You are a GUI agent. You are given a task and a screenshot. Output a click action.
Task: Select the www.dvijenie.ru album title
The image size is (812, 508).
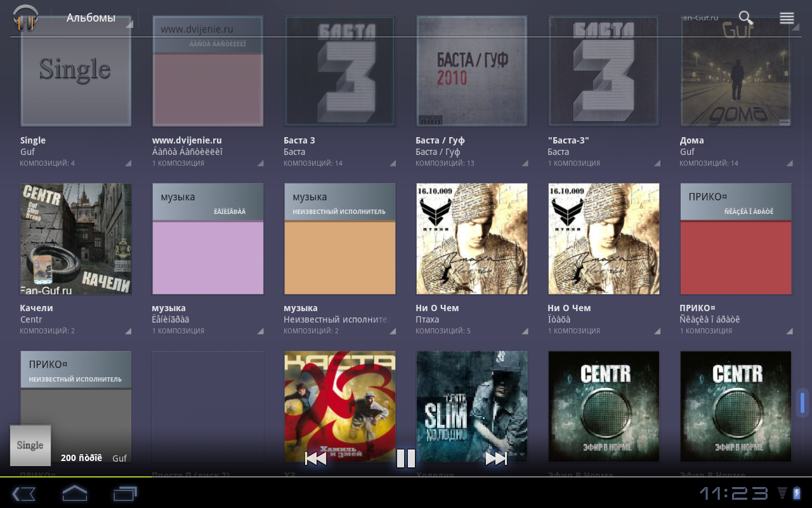tap(187, 140)
